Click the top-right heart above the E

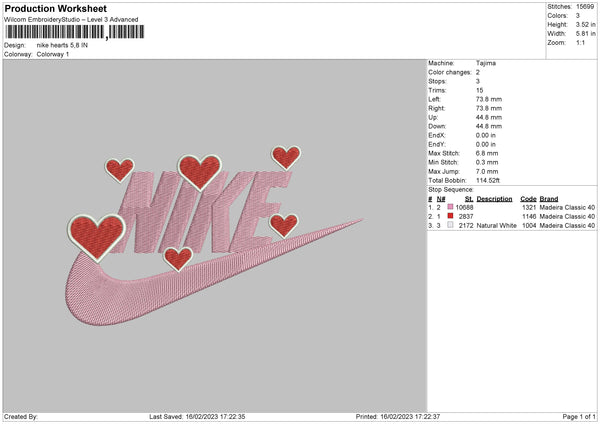click(286, 157)
